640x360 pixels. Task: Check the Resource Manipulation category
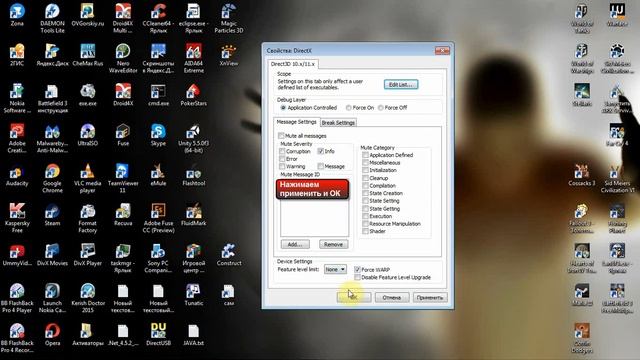click(x=365, y=224)
